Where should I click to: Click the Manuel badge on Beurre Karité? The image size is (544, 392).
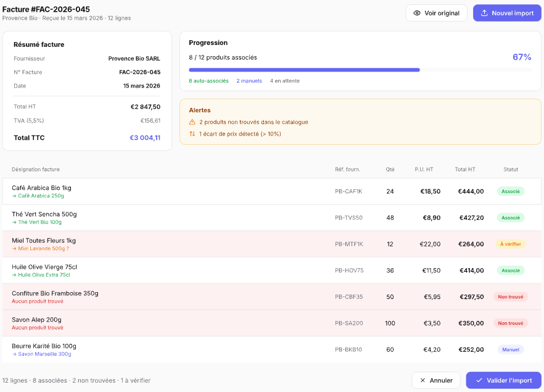point(511,349)
